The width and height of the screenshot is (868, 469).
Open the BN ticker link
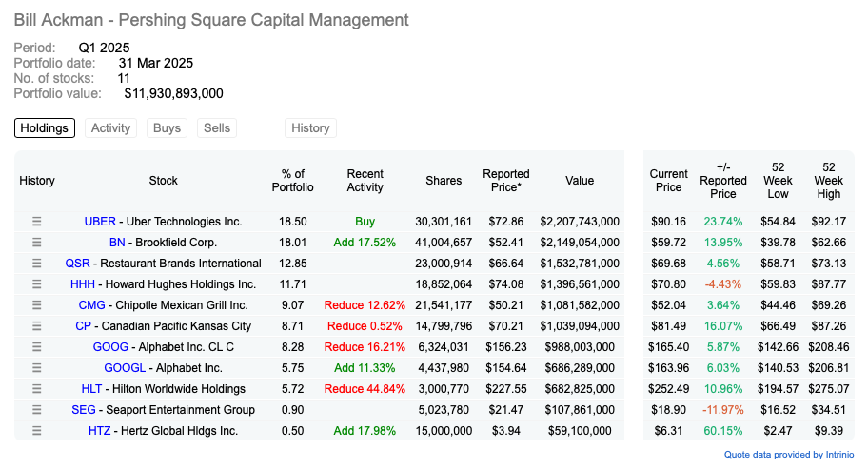click(117, 243)
